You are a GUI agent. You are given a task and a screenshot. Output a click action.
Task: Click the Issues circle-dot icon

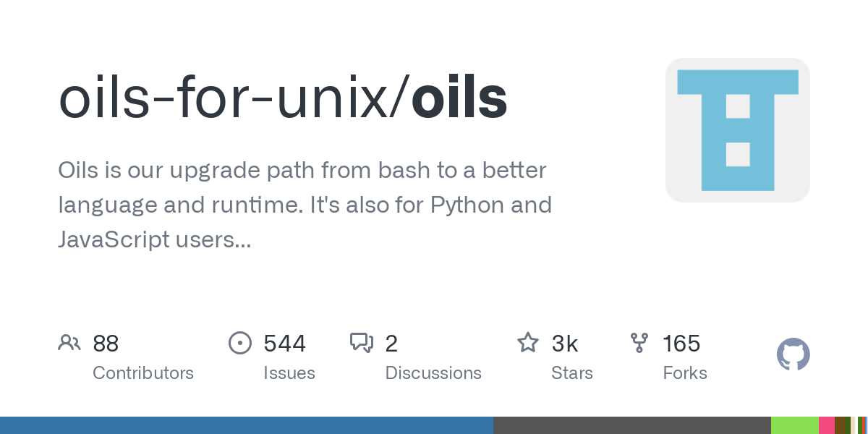pos(239,343)
